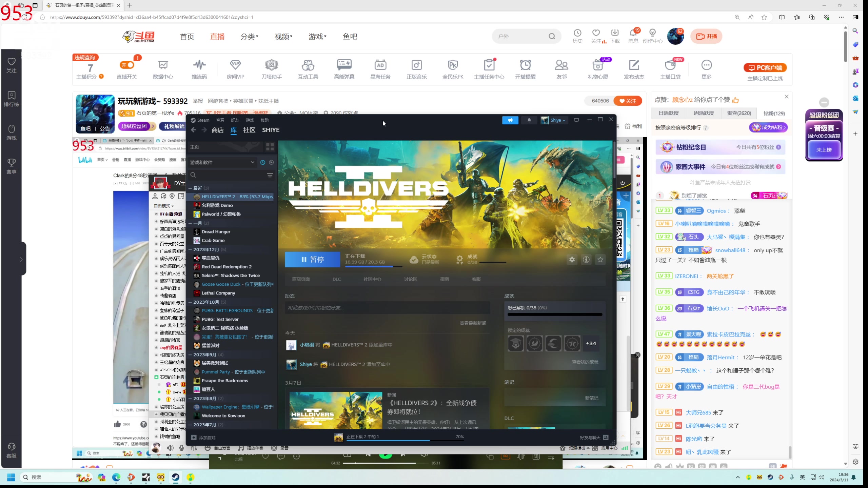868x488 pixels.
Task: Open Steam game settings gear icon
Action: coord(572,260)
